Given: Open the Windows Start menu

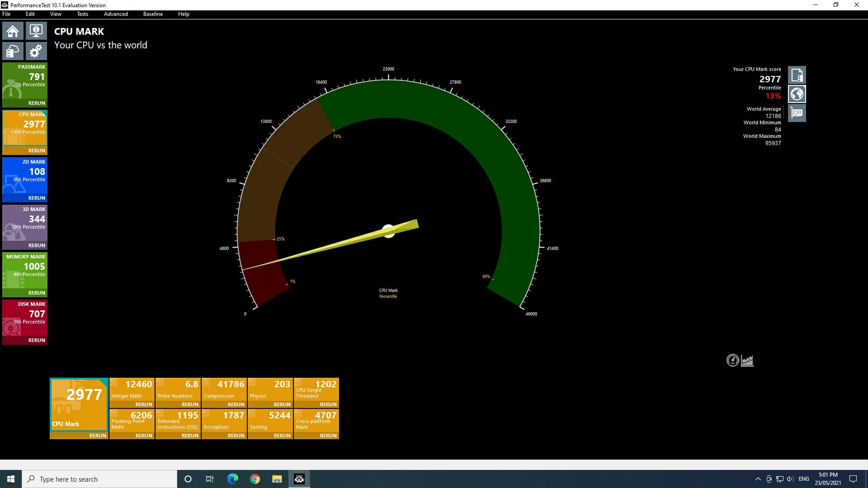Looking at the screenshot, I should coord(11,479).
